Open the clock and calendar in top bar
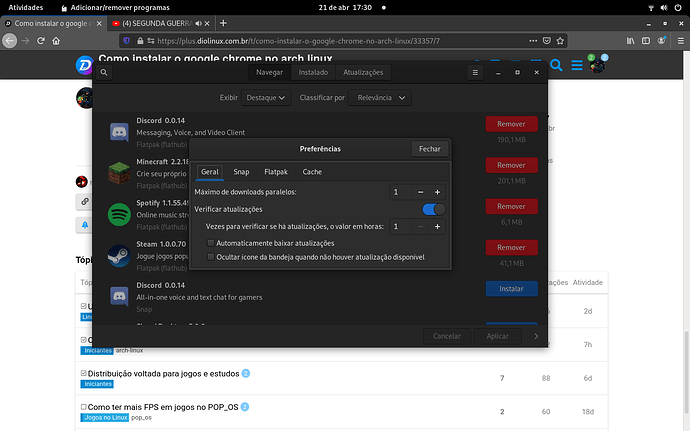 tap(345, 7)
